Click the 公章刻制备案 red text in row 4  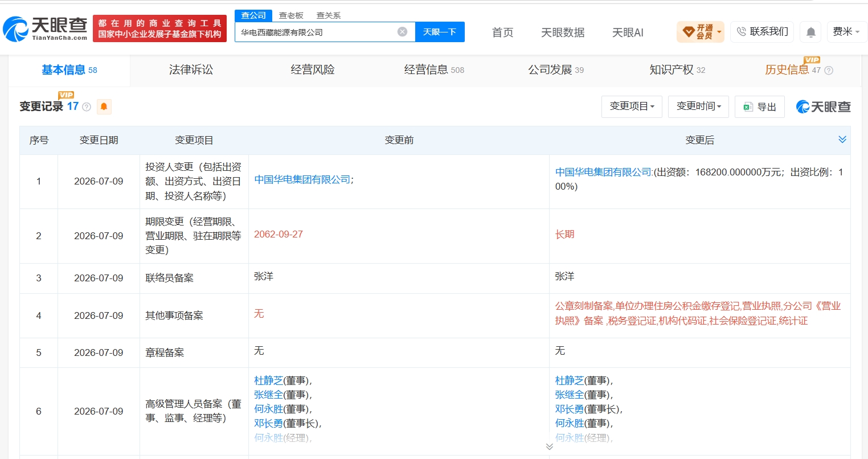point(584,306)
